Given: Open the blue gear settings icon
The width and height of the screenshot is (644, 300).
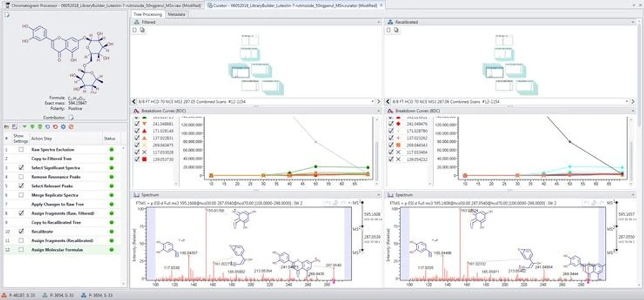Looking at the screenshot, I should pos(63,127).
